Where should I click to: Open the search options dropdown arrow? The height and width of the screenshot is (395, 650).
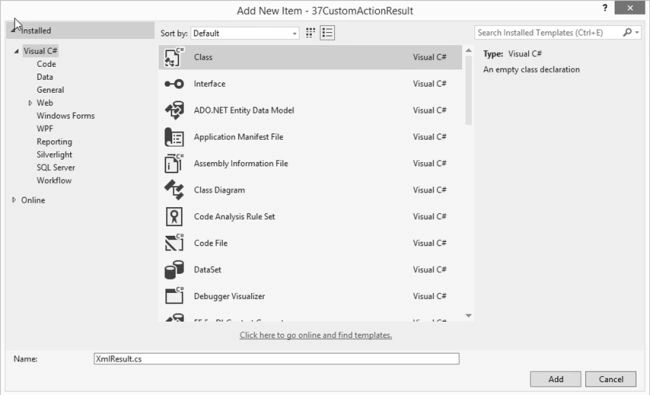tap(637, 32)
